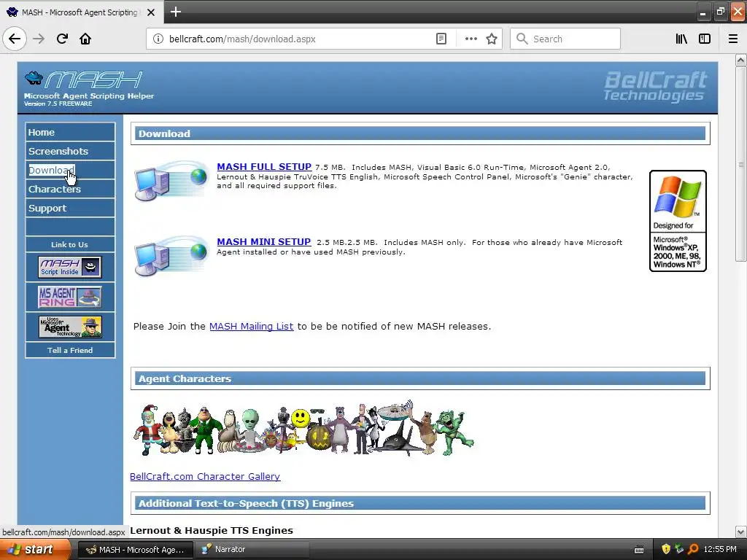Click Version 7.5 FREEWARE text in header
Screen dimensions: 747x560
(x=58, y=104)
